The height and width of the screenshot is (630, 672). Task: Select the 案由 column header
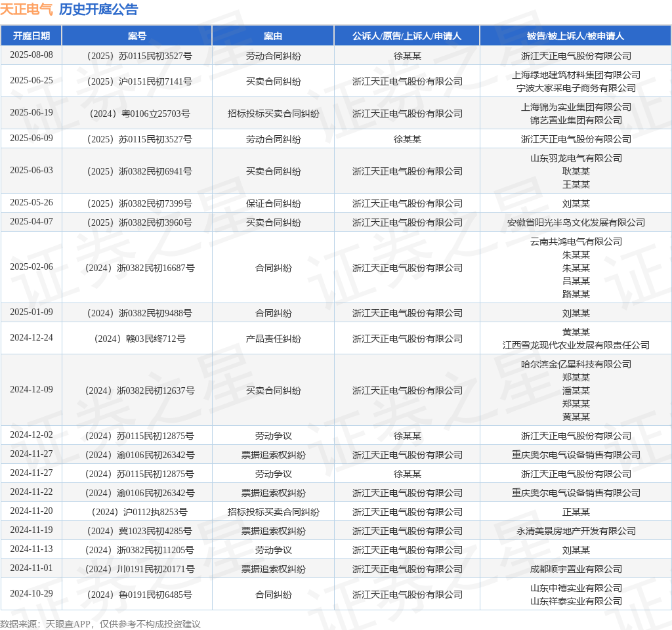click(x=273, y=36)
